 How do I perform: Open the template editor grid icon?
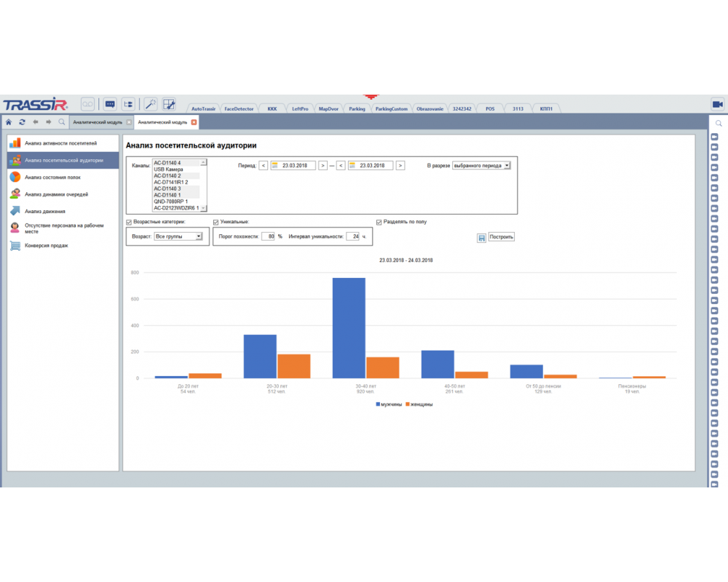[169, 104]
